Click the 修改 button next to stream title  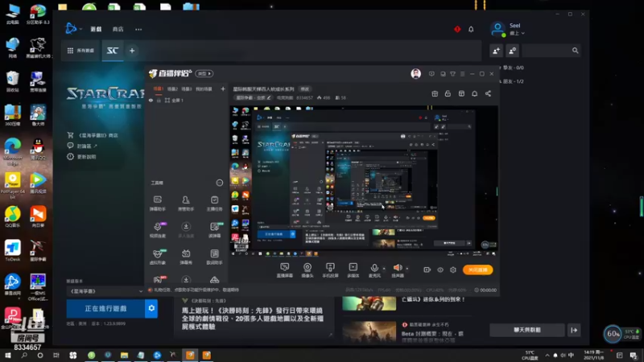305,88
